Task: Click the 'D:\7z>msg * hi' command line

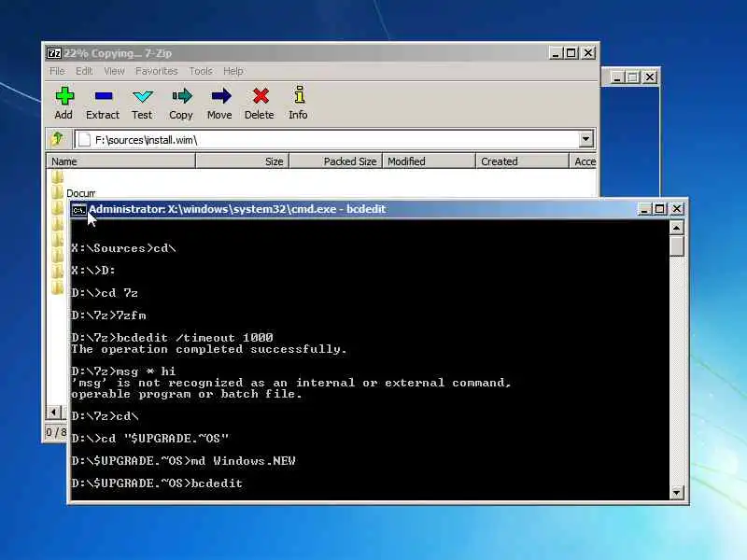Action: coord(124,371)
